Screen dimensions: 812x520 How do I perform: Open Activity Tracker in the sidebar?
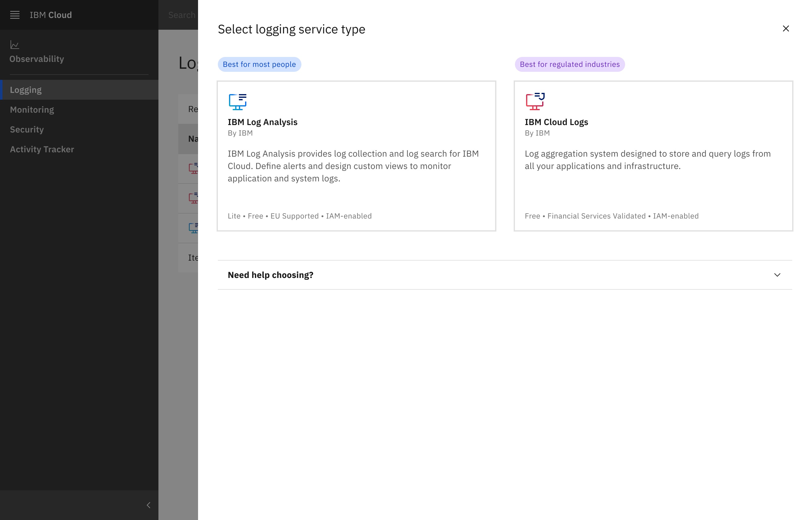(x=79, y=149)
